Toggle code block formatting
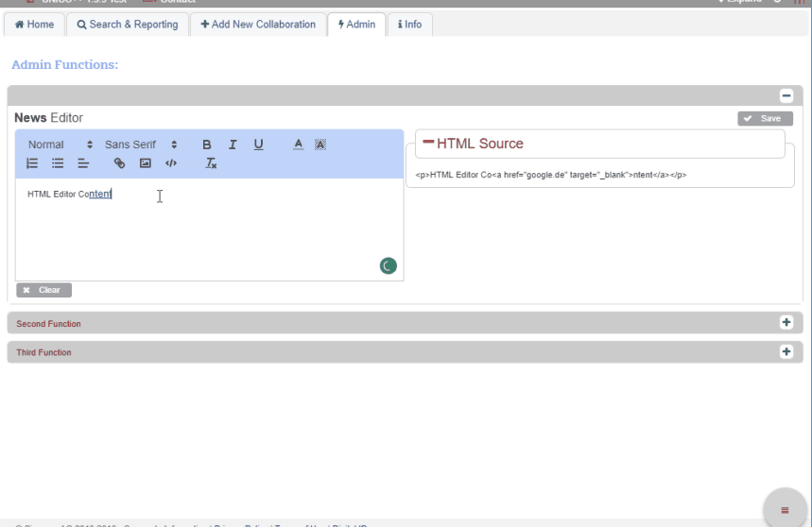Viewport: 812px width, 527px height. pyautogui.click(x=171, y=163)
